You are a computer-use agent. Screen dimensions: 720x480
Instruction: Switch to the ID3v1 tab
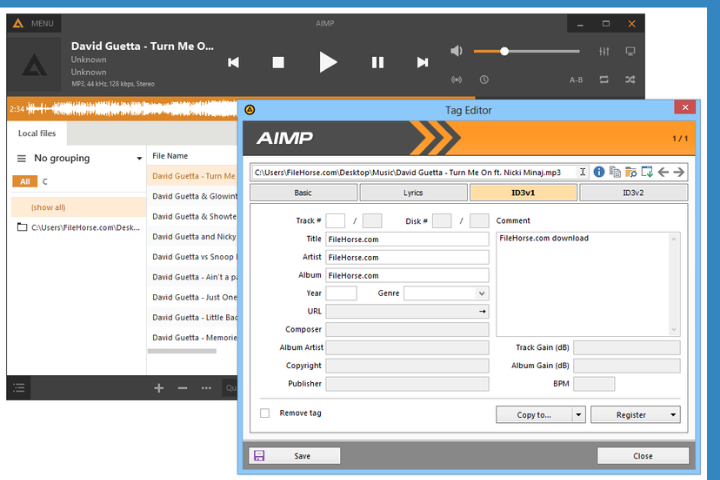tap(523, 193)
